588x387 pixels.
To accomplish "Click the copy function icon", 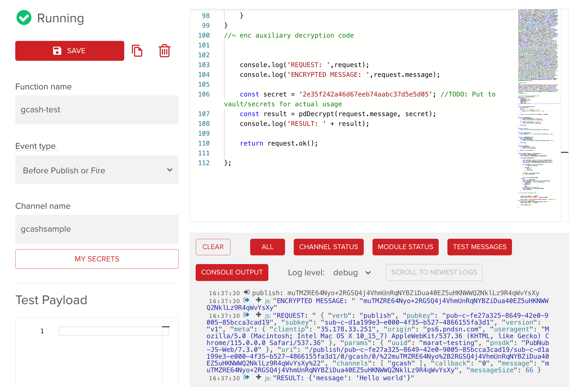I will point(137,51).
